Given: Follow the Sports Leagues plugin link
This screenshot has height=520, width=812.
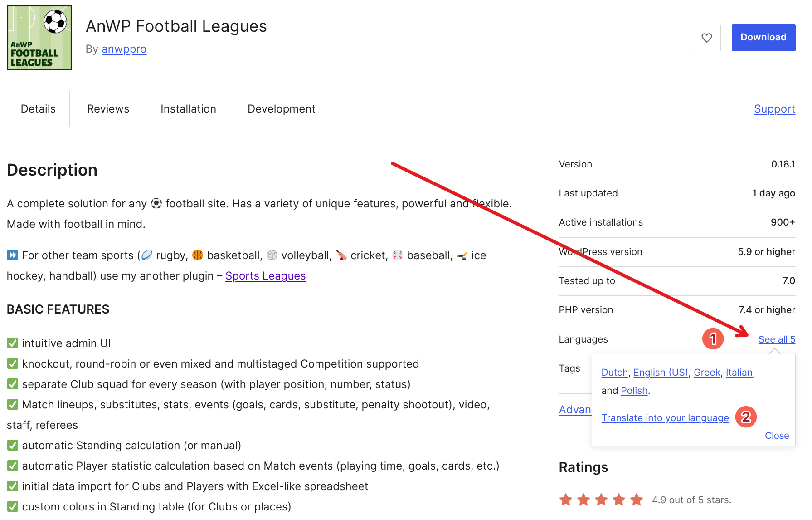Looking at the screenshot, I should pyautogui.click(x=265, y=276).
